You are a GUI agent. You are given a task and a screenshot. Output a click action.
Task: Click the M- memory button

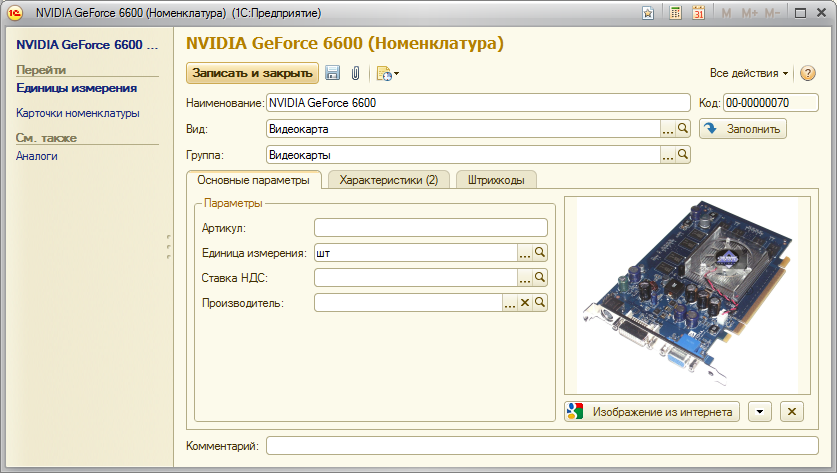[x=772, y=13]
